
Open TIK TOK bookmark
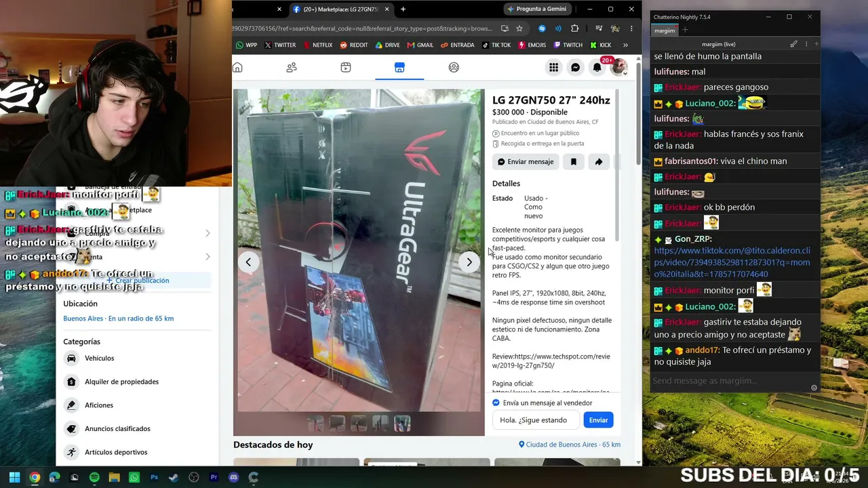(496, 45)
